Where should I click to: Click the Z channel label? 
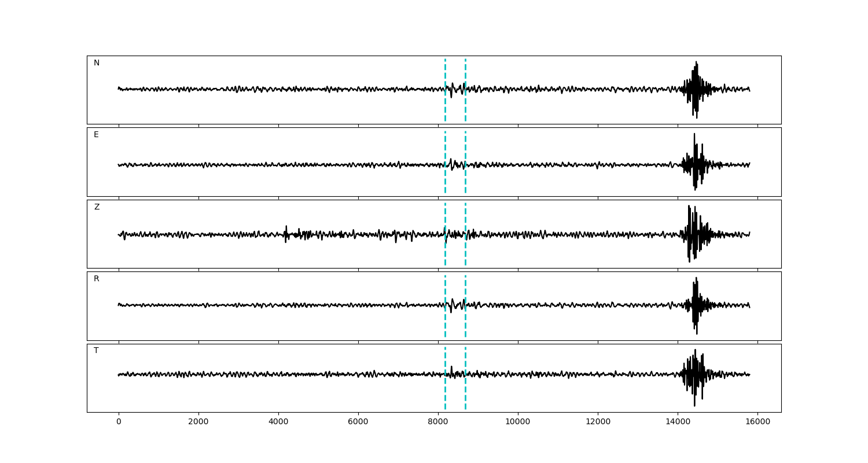97,207
